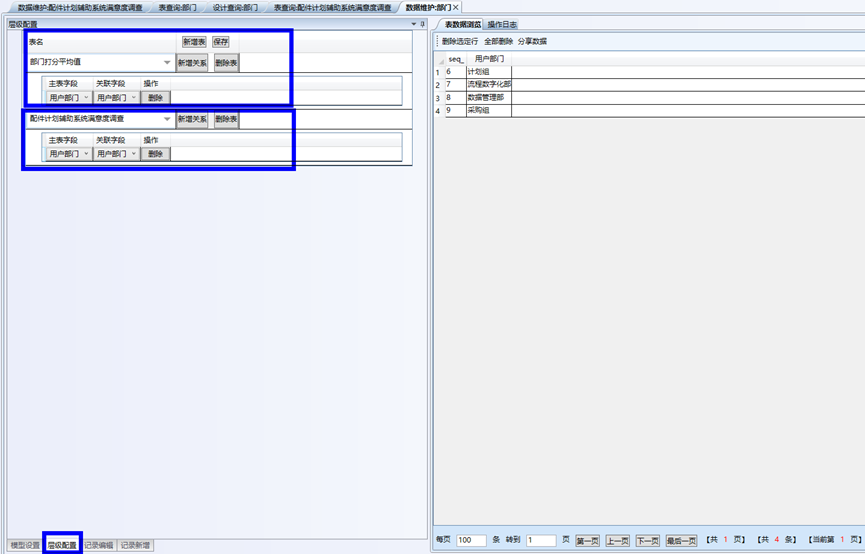Click the 计划组 cell
Screen dimensions: 865x554
[489, 72]
